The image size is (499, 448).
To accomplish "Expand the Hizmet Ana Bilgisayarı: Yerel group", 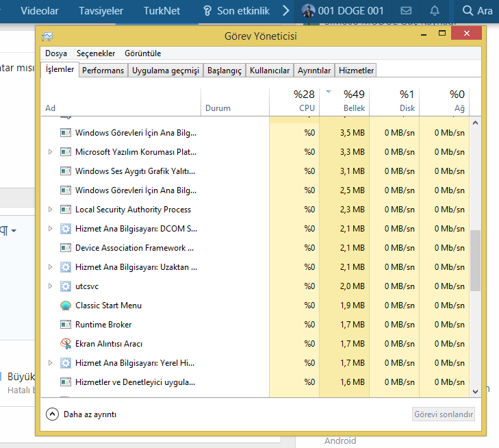I will click(50, 362).
